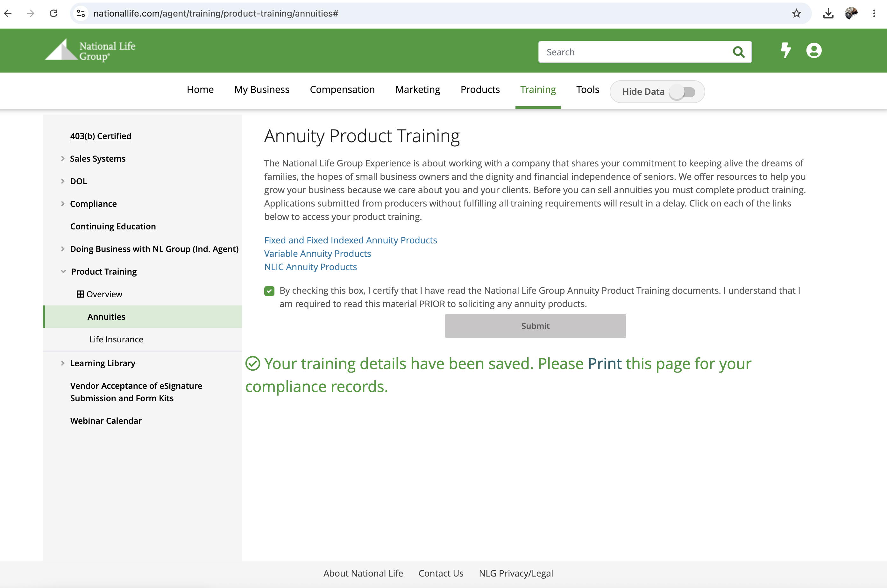Uncheck the annuity training certification checkbox
The height and width of the screenshot is (588, 887).
(269, 291)
